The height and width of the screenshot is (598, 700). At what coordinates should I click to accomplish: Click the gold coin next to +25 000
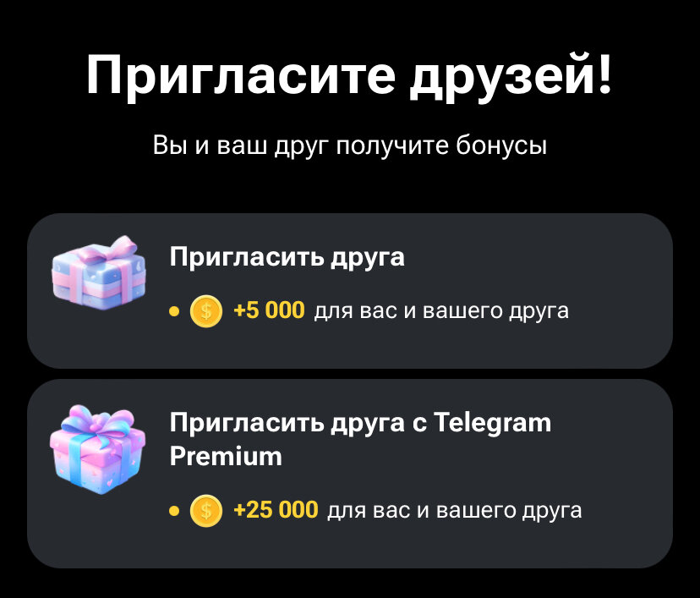pos(206,511)
